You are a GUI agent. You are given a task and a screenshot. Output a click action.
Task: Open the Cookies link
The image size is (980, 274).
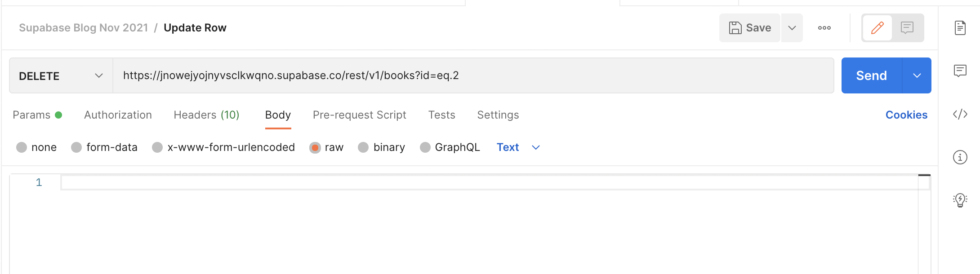(906, 115)
